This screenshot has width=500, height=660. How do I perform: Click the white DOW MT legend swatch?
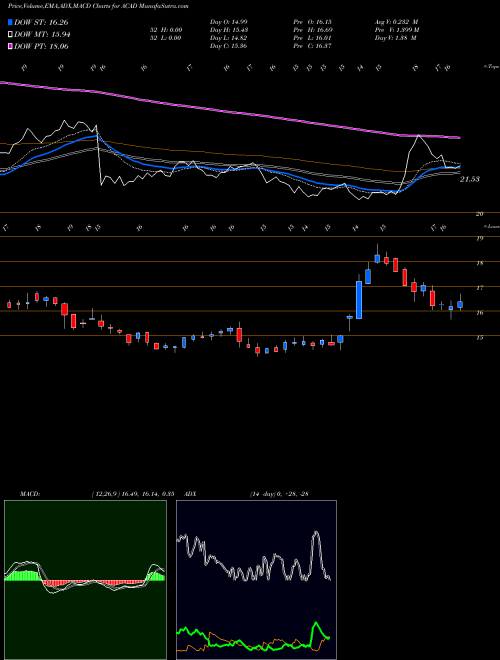10,35
